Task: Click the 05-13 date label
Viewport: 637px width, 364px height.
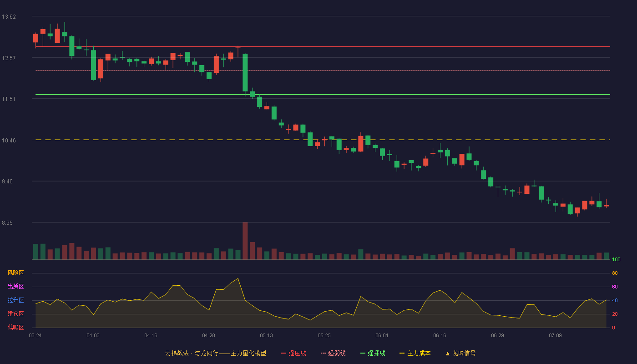Action: point(266,335)
